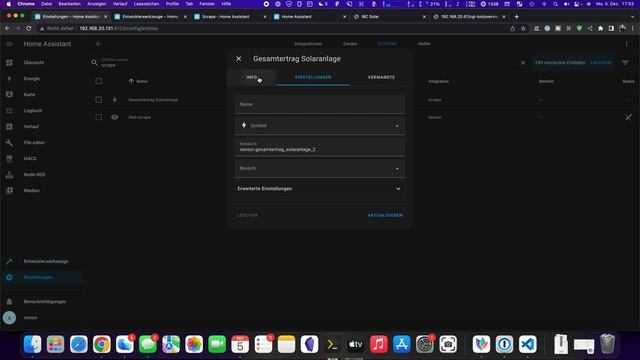
Task: Open the Helfer tab
Action: (424, 44)
